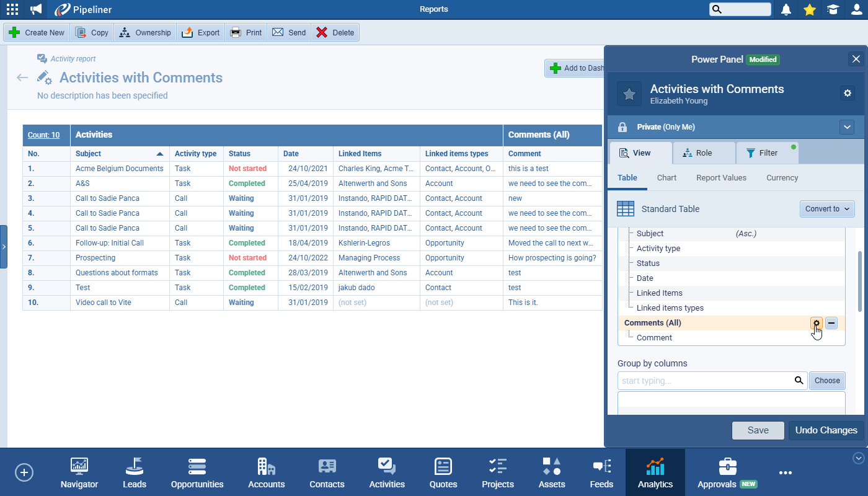Switch to the Filter tab
The height and width of the screenshot is (496, 868).
767,153
